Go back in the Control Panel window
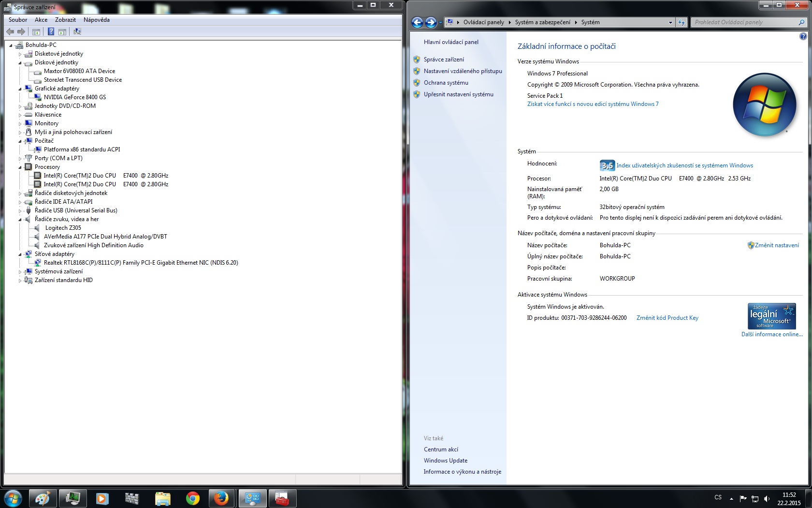The width and height of the screenshot is (812, 508). 417,22
